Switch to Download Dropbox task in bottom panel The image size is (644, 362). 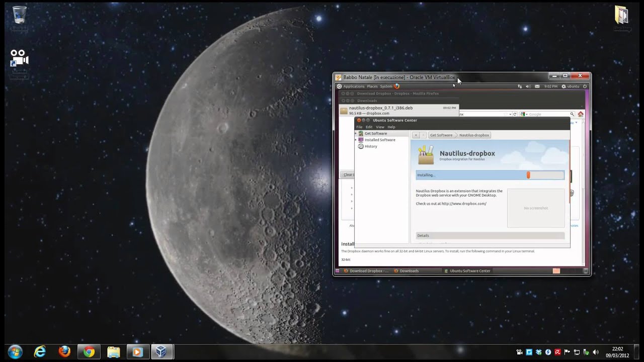tap(366, 271)
